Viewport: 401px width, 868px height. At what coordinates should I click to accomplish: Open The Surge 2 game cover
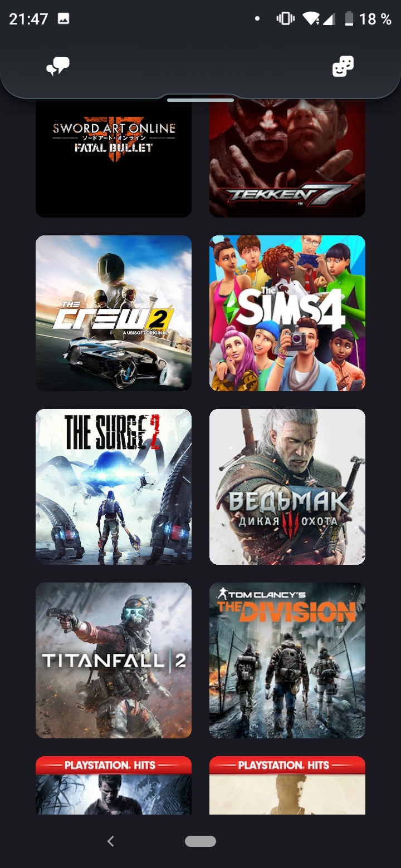tap(114, 487)
